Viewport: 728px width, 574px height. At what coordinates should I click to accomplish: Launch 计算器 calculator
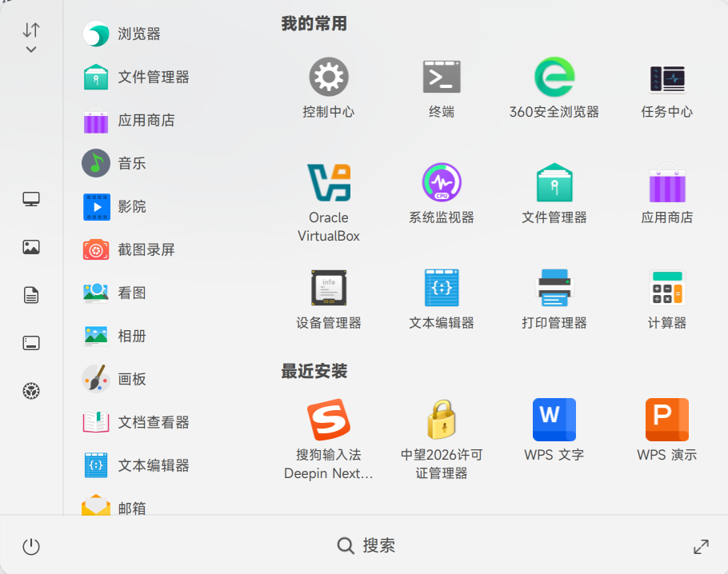(667, 299)
